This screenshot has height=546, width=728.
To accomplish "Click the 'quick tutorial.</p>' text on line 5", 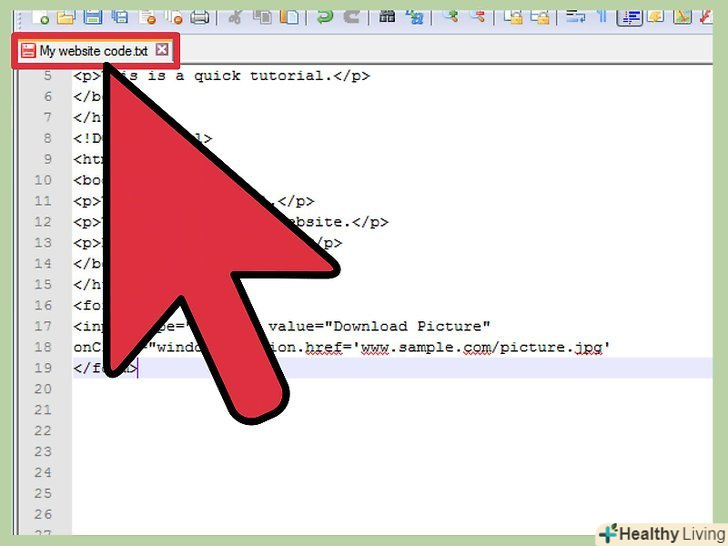I will (x=282, y=76).
